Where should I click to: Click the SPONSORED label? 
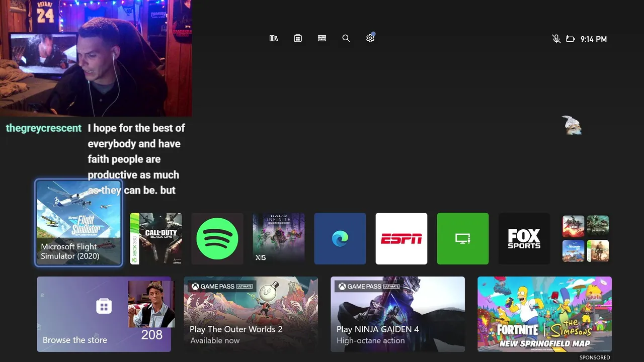click(595, 357)
